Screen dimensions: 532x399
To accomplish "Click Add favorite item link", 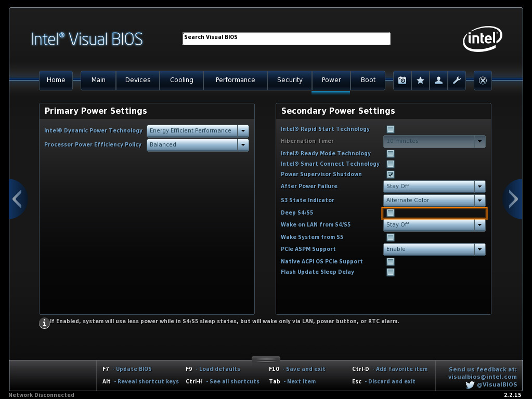I will click(x=401, y=369).
